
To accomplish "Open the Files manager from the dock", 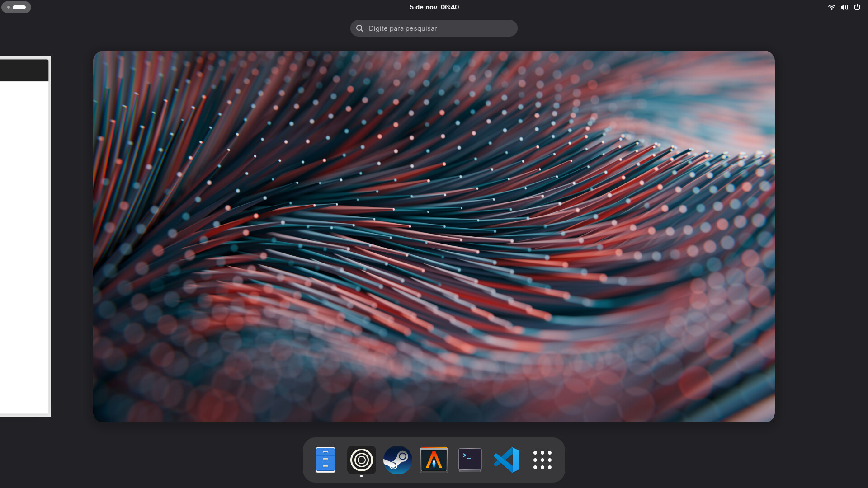I will tap(325, 460).
